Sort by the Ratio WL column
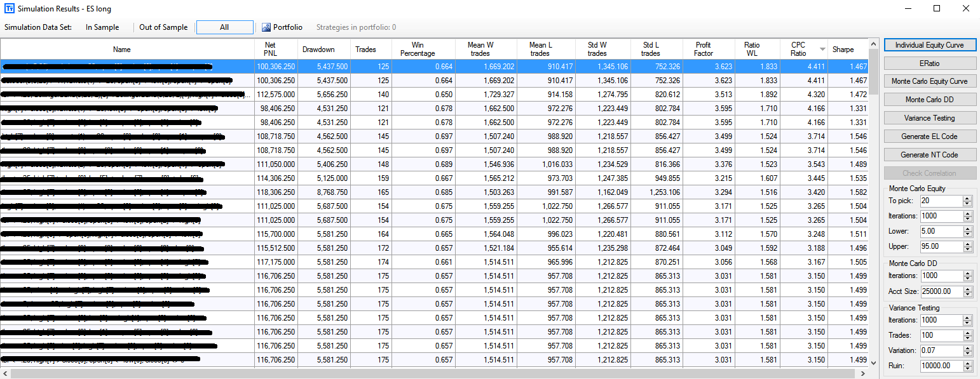Viewport: 980px width, 379px height. coord(758,50)
